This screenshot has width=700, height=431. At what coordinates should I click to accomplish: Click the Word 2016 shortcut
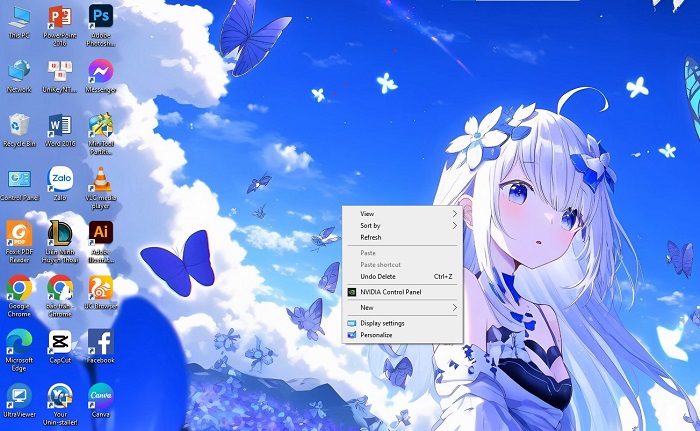(60, 130)
